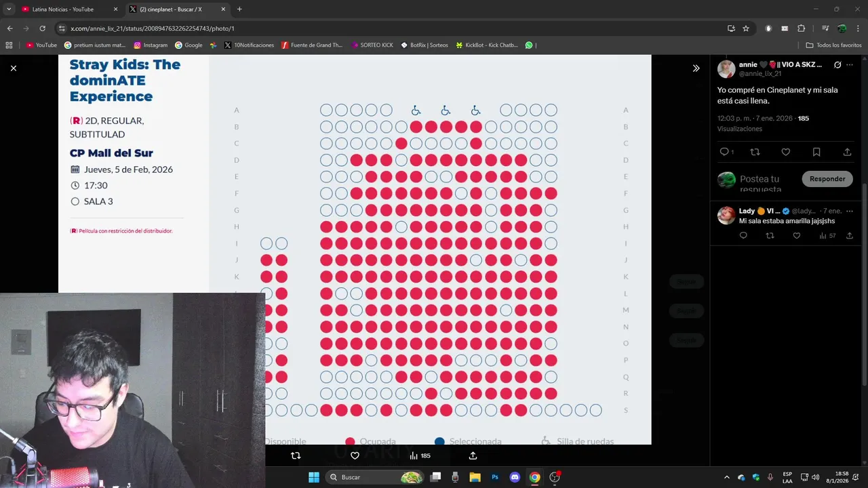Bookmark this page with the star icon
Image resolution: width=868 pixels, height=488 pixels.
[746, 28]
